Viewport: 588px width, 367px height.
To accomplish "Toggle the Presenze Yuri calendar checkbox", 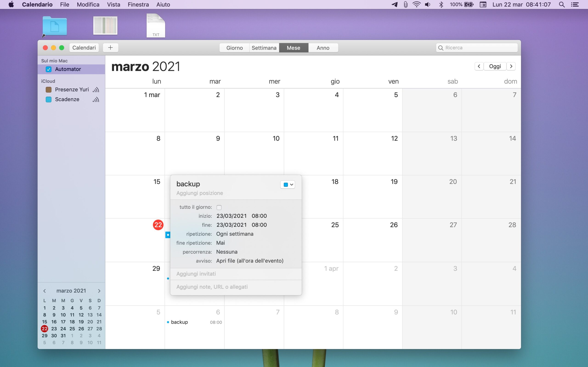I will tap(49, 90).
